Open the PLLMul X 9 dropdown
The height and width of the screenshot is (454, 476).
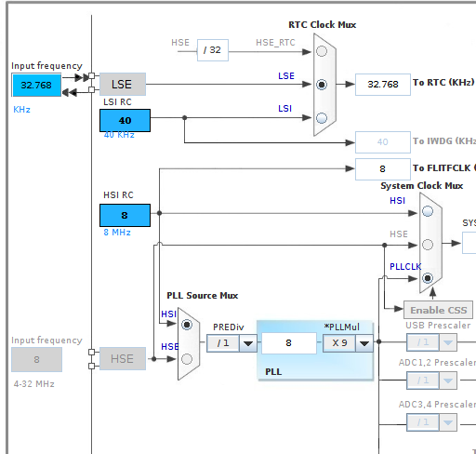tap(364, 343)
